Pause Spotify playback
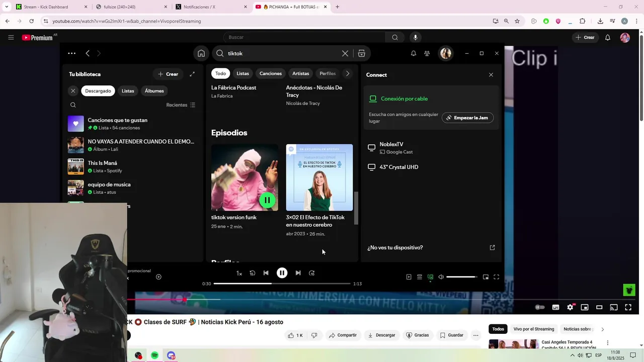This screenshot has height=362, width=644. tap(282, 273)
